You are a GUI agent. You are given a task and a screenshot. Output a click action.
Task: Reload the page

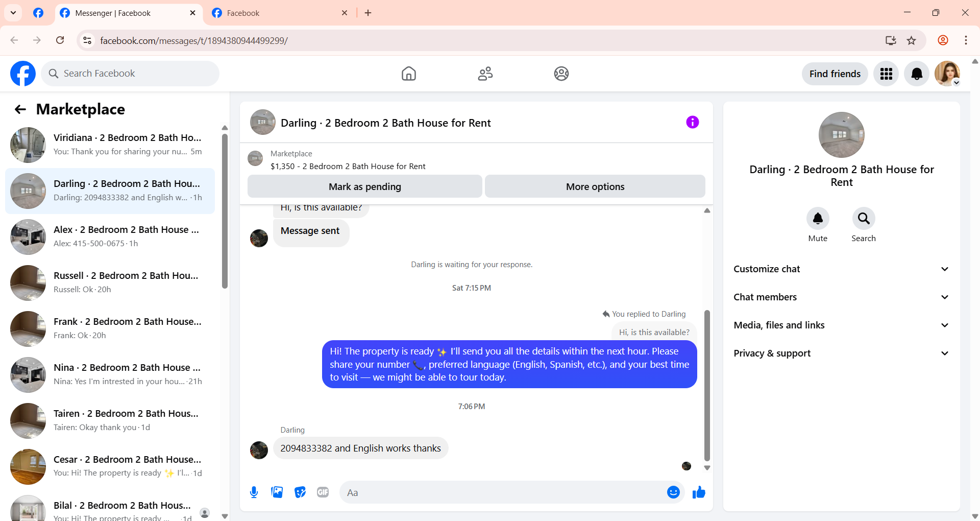pos(60,40)
